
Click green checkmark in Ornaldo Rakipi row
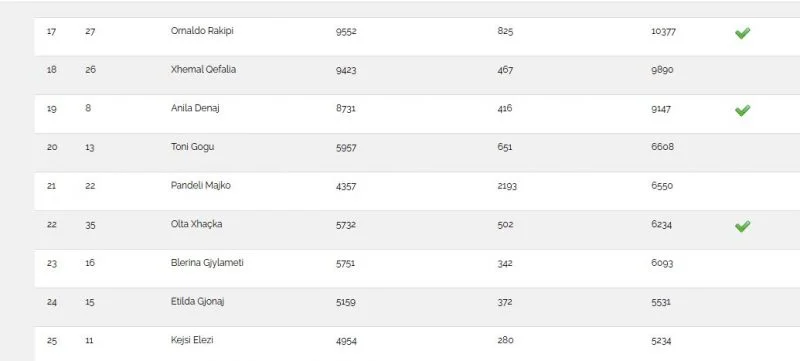click(x=742, y=33)
